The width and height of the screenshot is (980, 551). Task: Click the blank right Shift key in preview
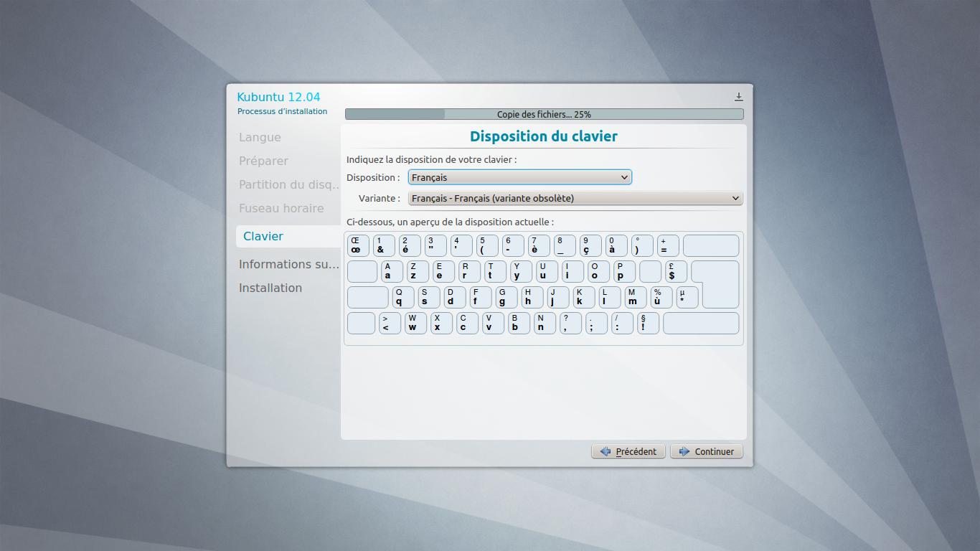click(x=701, y=323)
